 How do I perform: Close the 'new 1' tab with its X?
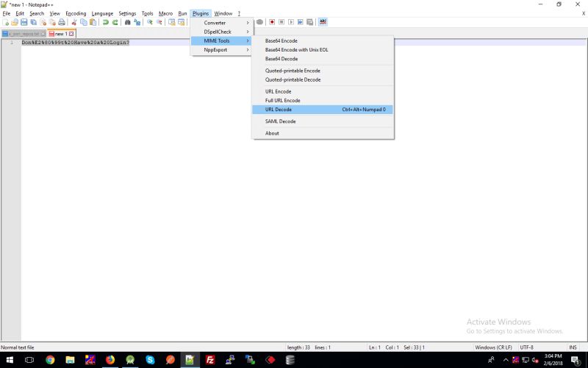tap(71, 34)
